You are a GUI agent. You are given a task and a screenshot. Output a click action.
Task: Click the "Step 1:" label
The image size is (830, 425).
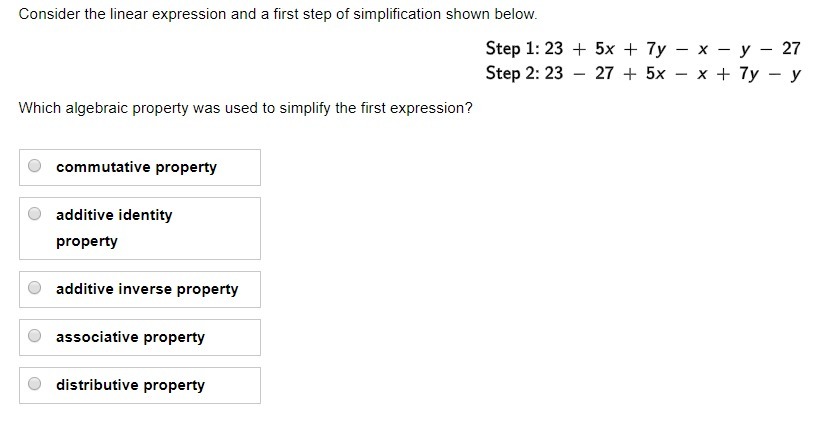click(513, 49)
